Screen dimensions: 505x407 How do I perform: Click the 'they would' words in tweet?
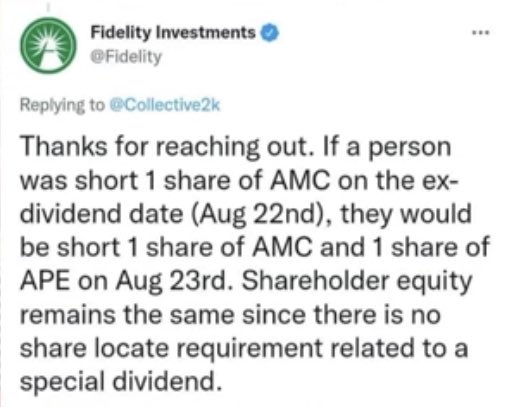tap(406, 214)
